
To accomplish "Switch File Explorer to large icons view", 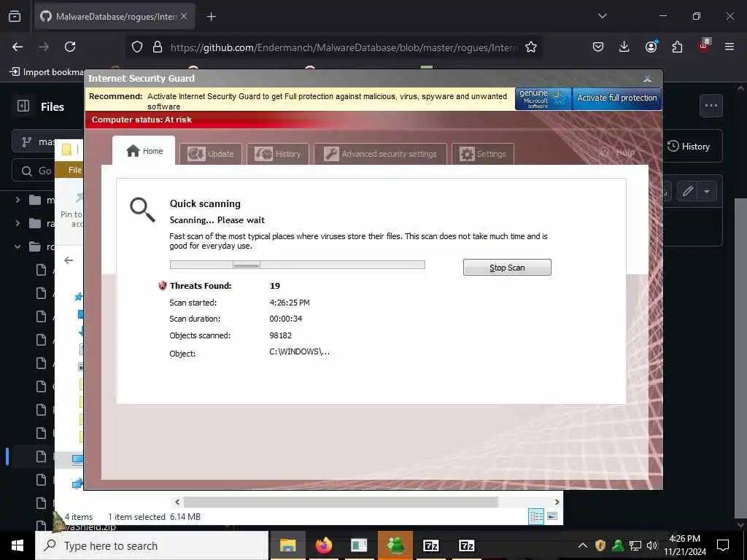I will pos(552,516).
